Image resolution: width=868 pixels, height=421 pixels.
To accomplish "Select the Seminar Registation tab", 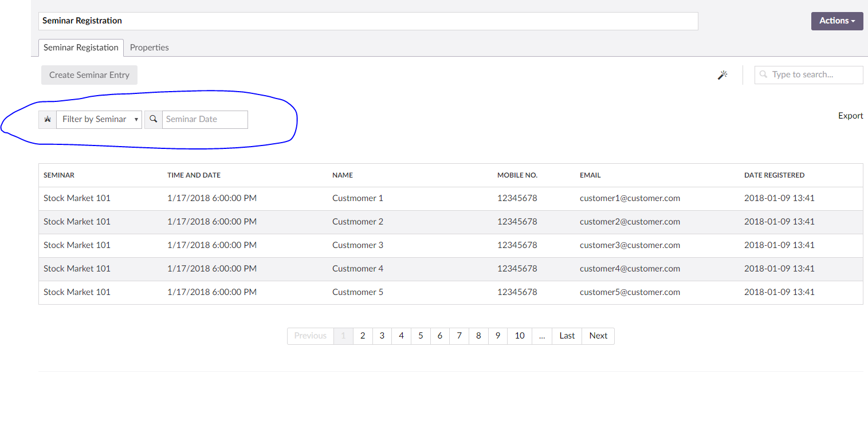I will (x=81, y=48).
